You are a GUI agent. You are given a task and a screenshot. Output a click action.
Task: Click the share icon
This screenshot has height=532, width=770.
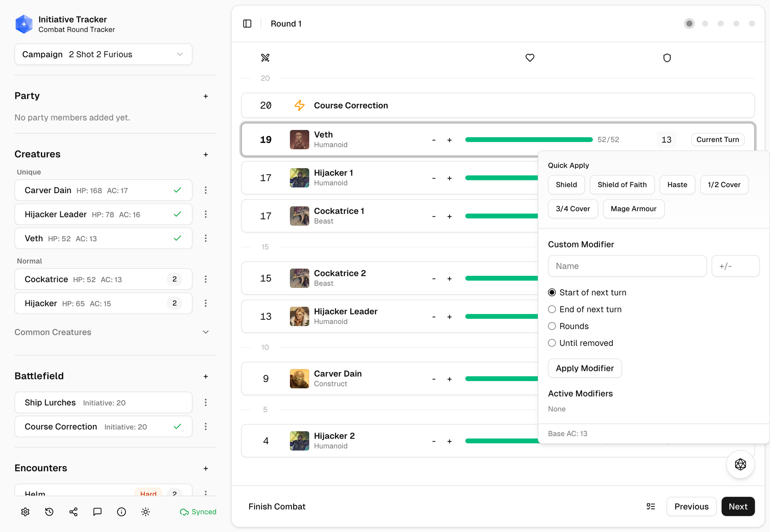(73, 512)
